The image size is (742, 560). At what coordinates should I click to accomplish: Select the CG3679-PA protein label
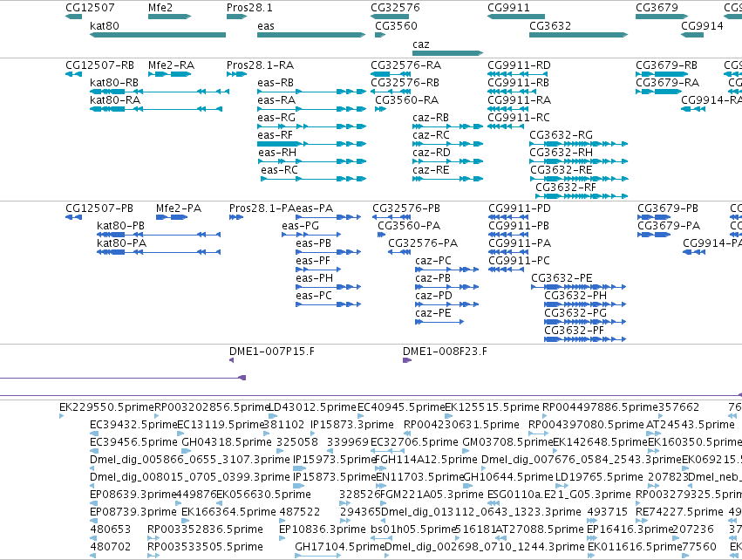pos(669,226)
